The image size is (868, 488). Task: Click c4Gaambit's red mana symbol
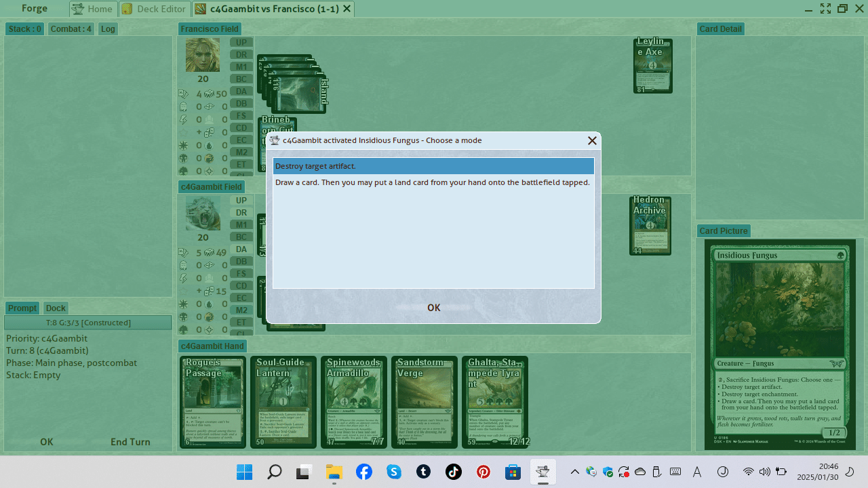coord(209,317)
